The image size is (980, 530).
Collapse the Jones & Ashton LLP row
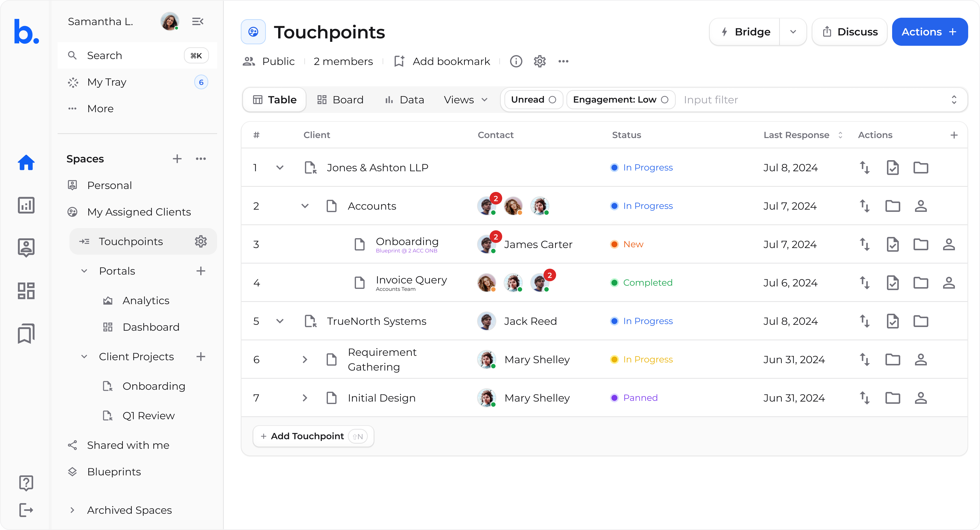pos(280,168)
